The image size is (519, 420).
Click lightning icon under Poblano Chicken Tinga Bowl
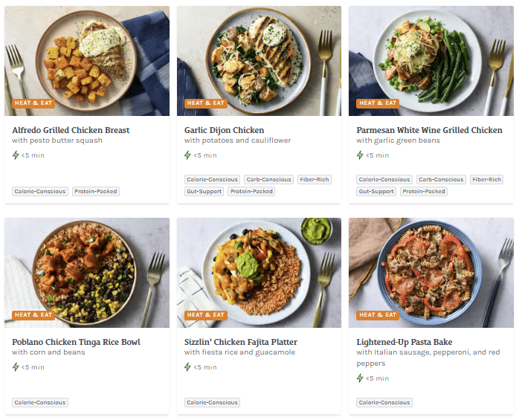pyautogui.click(x=16, y=367)
